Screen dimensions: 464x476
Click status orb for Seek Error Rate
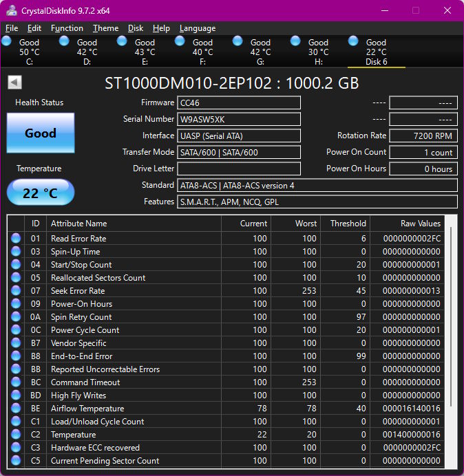[16, 290]
